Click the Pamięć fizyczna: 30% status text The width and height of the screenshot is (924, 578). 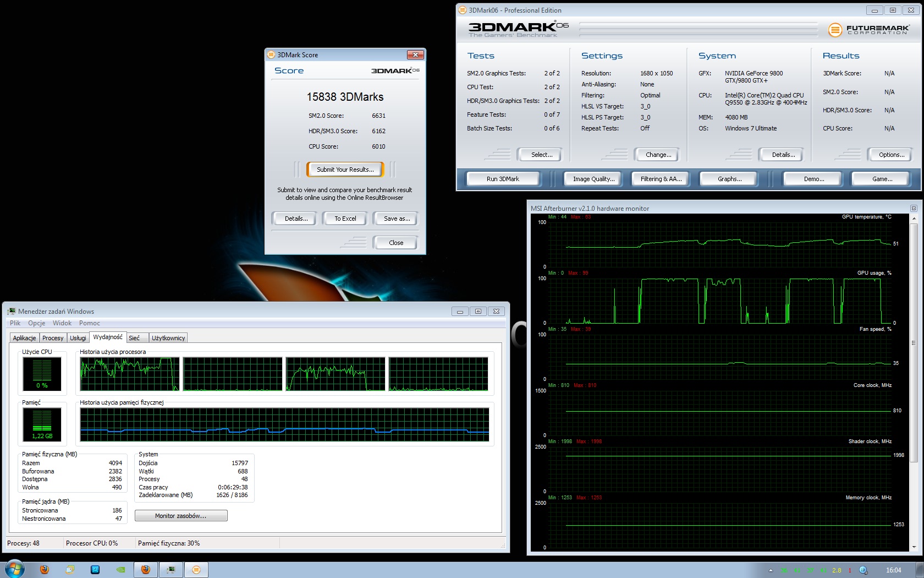click(x=169, y=543)
